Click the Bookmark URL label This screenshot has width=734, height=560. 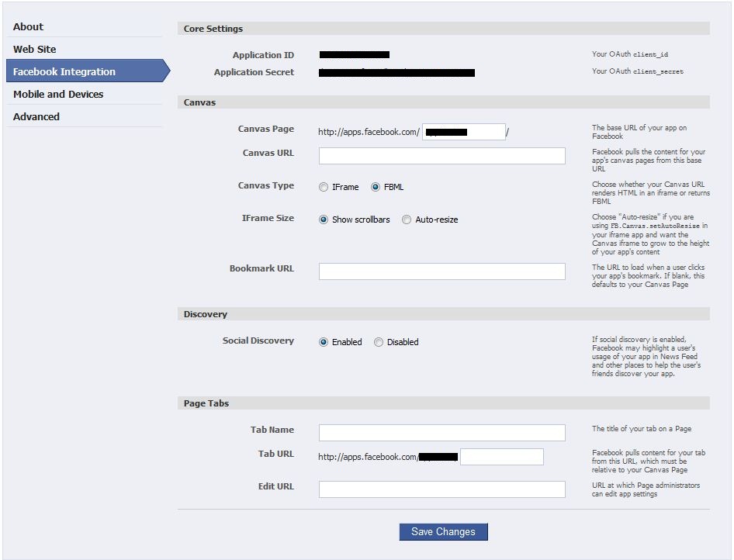click(261, 268)
